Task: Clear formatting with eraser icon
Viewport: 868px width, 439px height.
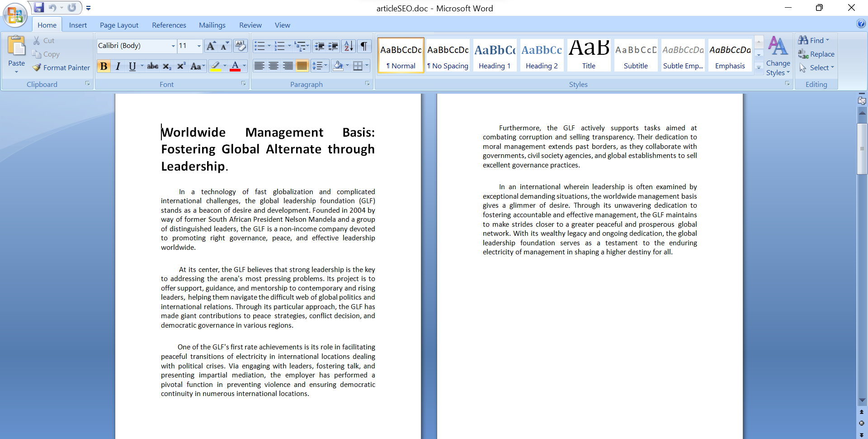Action: [x=241, y=46]
